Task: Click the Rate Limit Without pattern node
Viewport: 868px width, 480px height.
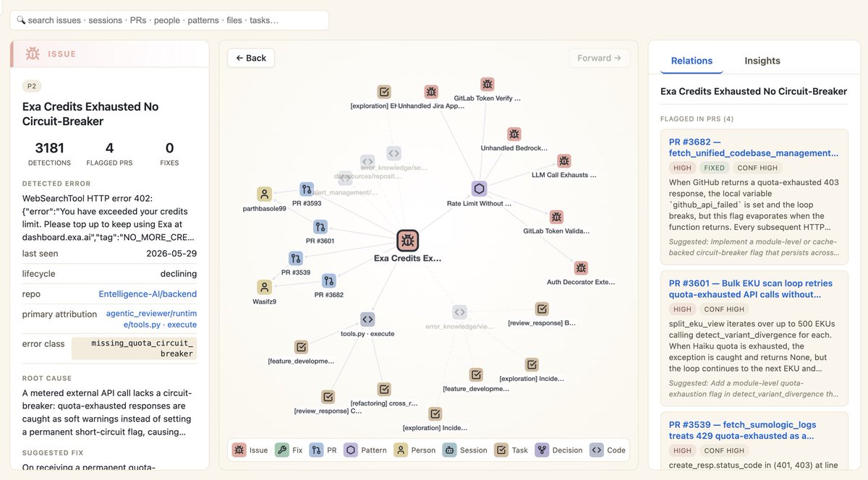Action: (x=479, y=189)
